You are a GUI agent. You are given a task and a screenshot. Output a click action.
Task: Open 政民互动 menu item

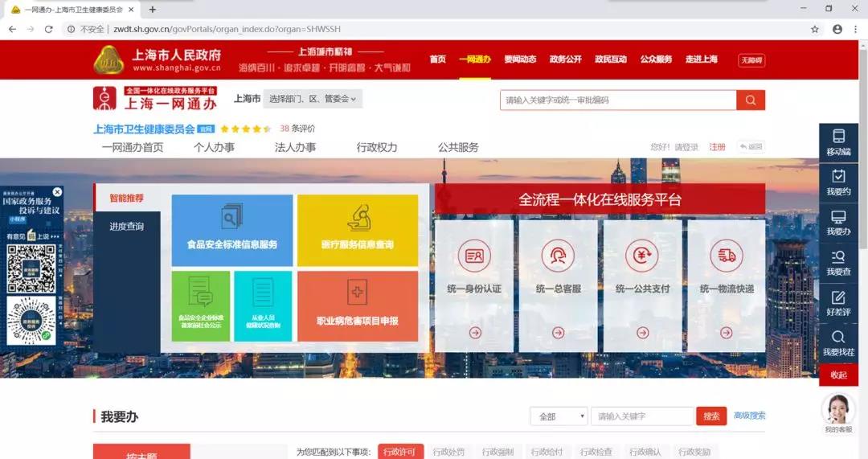click(611, 59)
